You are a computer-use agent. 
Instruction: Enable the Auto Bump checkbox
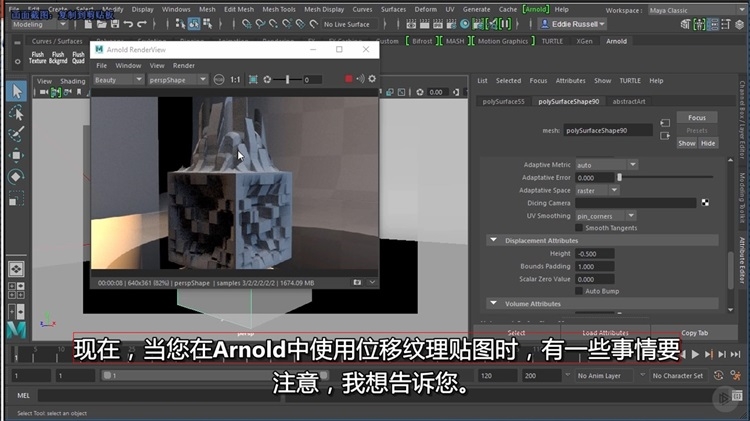click(579, 291)
